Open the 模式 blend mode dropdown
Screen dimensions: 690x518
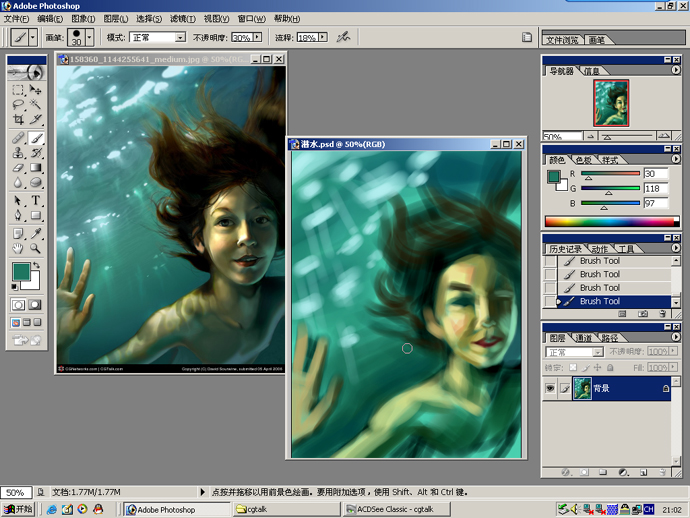point(180,38)
